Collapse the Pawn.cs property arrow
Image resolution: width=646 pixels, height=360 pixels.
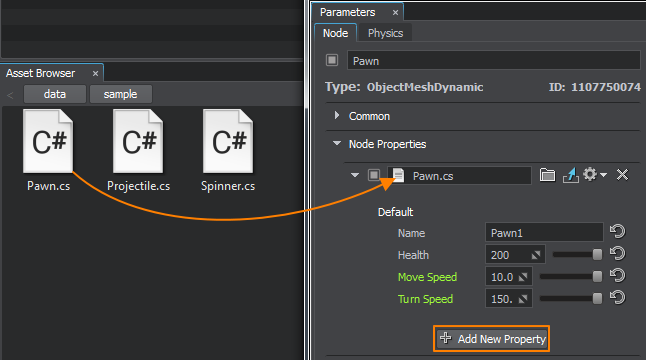(355, 175)
